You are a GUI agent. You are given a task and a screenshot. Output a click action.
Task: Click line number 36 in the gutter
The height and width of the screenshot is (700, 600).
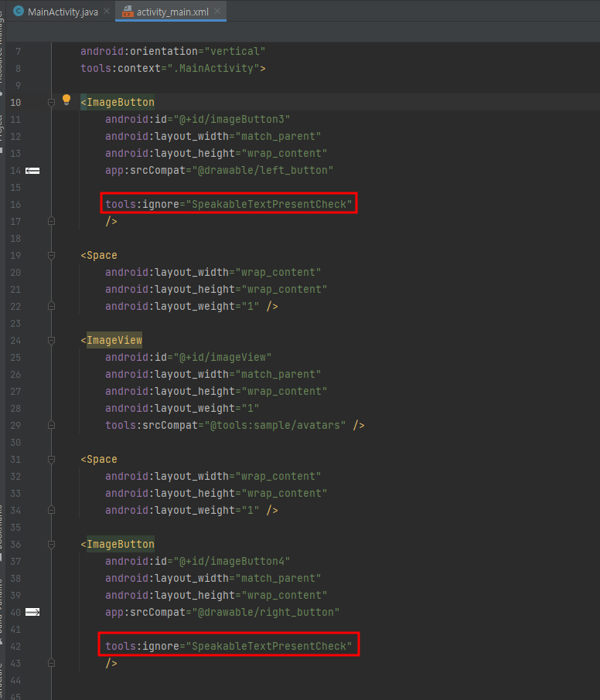15,544
